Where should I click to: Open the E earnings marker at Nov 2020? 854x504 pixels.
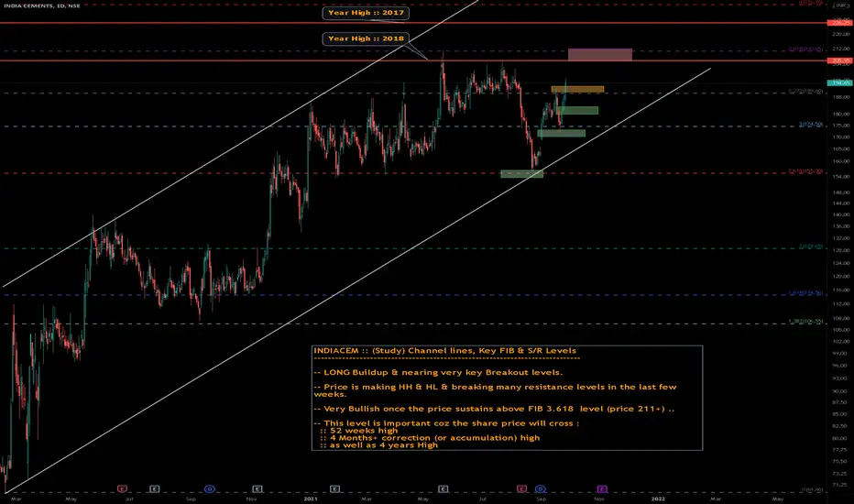[x=257, y=488]
